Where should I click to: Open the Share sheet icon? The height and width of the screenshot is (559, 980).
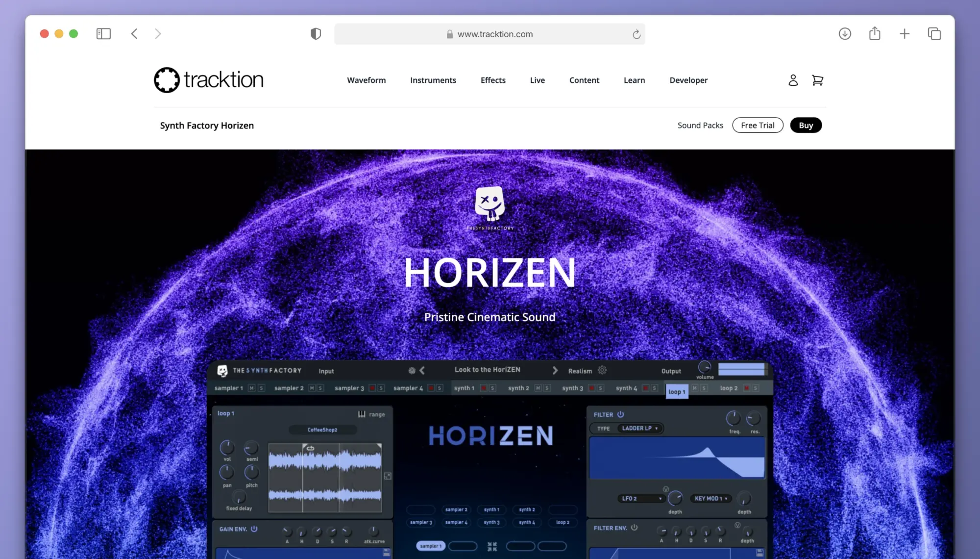tap(875, 33)
